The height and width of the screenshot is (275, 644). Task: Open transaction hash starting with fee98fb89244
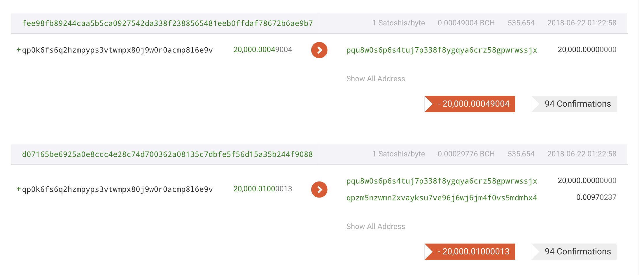167,23
